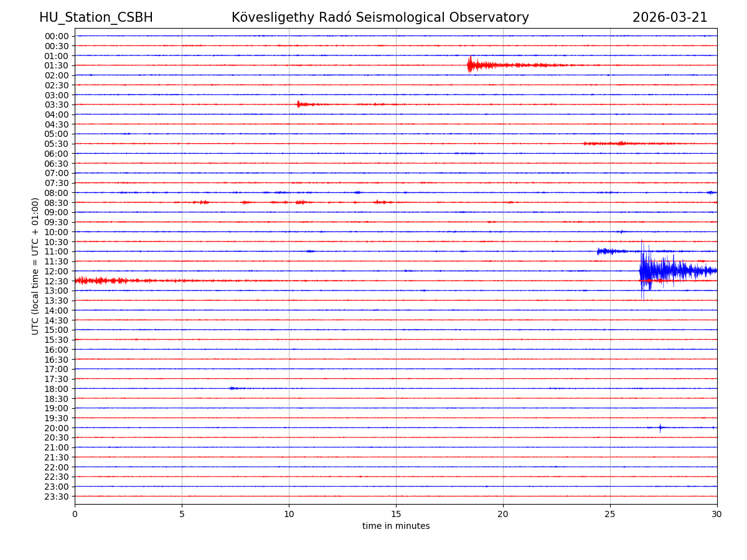
Task: Select the 00:00 trace time label
Action: pos(56,36)
